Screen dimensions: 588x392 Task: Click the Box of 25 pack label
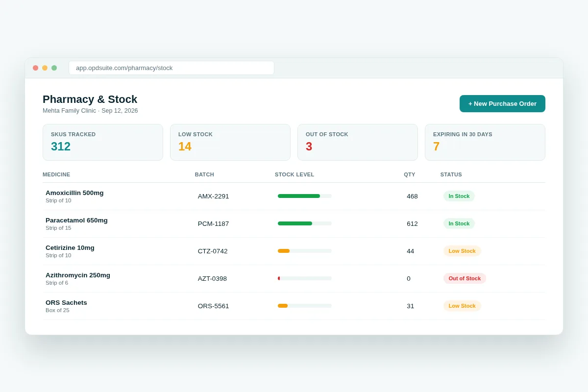[x=57, y=310]
